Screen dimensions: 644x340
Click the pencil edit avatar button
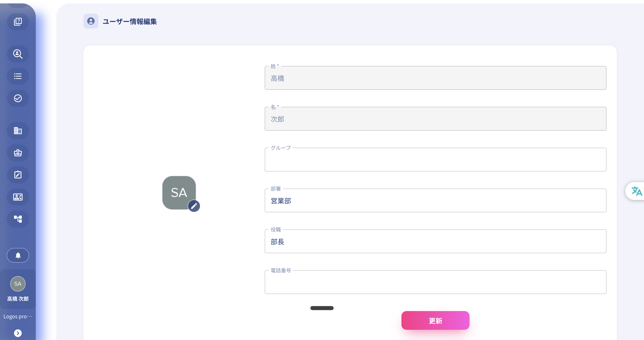point(194,206)
